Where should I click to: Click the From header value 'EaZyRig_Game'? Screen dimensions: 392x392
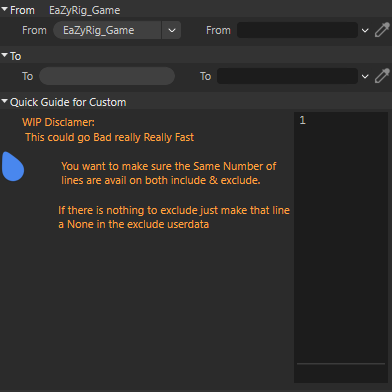click(x=85, y=10)
